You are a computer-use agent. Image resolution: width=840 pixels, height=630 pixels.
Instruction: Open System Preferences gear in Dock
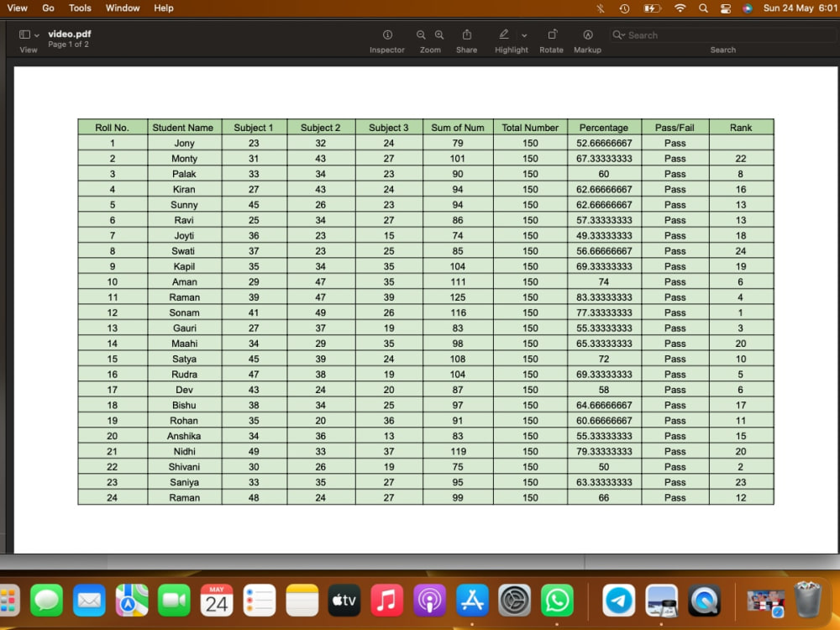coord(514,600)
